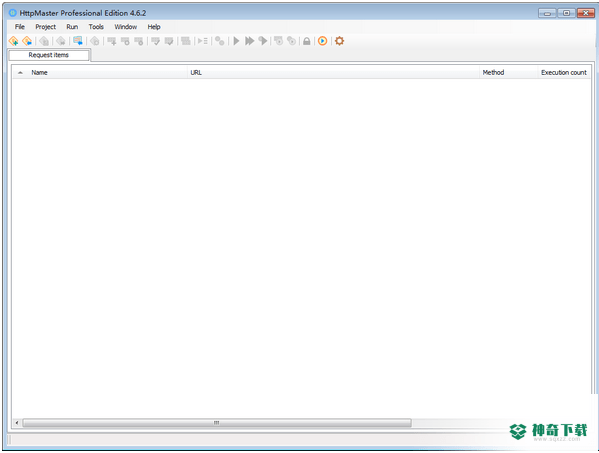Image resolution: width=599 pixels, height=453 pixels.
Task: Open the Run menu
Action: (x=72, y=27)
